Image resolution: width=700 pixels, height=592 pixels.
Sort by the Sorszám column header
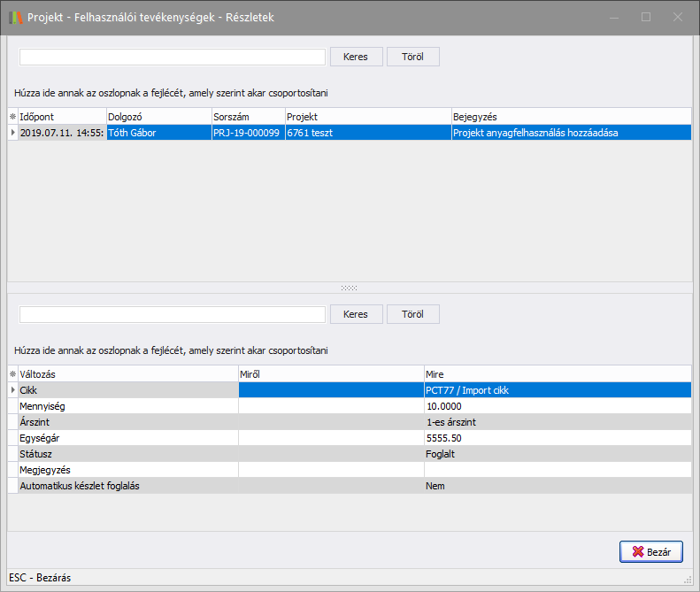[x=247, y=116]
